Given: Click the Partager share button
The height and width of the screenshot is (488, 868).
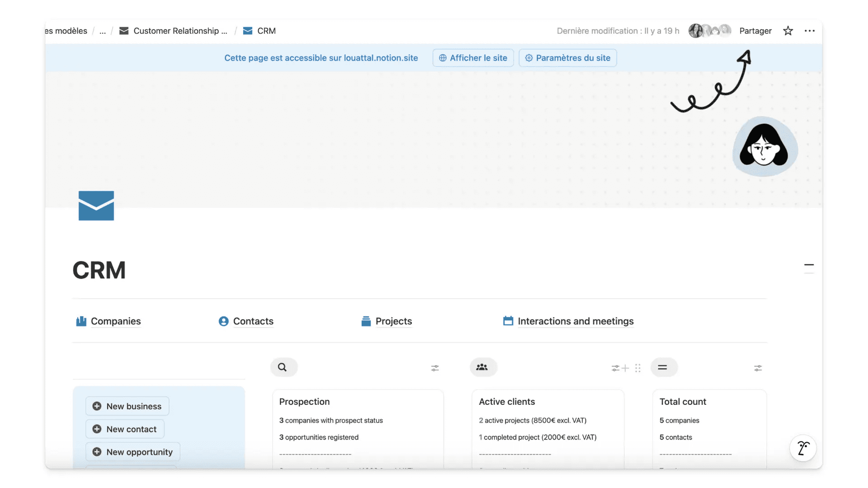Looking at the screenshot, I should [x=755, y=31].
